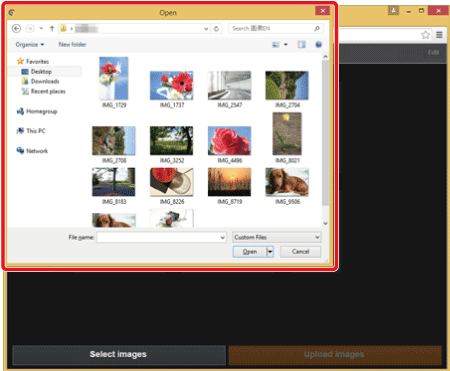Click the Up one level arrow
The height and width of the screenshot is (371, 450).
pos(52,29)
